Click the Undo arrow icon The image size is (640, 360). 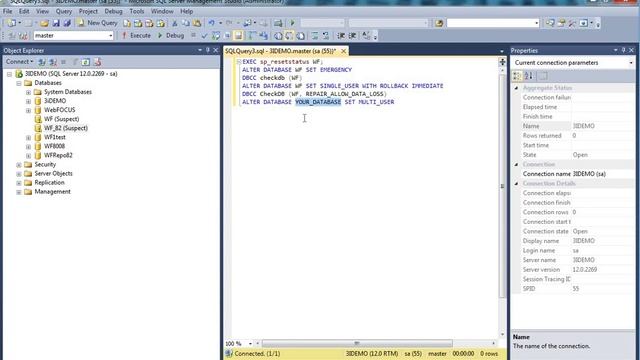click(x=211, y=23)
